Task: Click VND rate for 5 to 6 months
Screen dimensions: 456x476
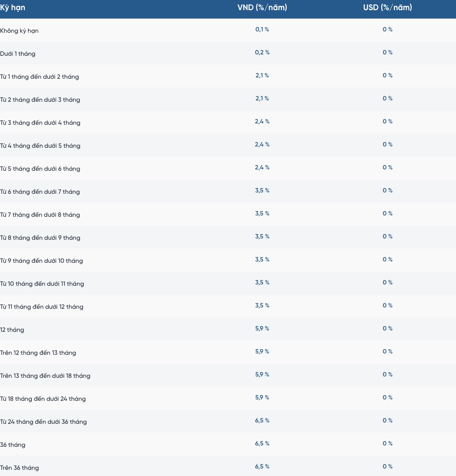Action: click(262, 168)
